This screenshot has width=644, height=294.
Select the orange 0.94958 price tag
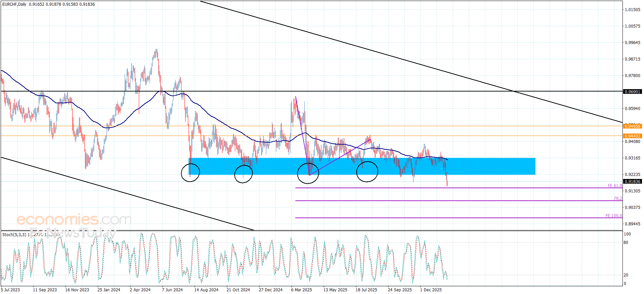(x=632, y=126)
